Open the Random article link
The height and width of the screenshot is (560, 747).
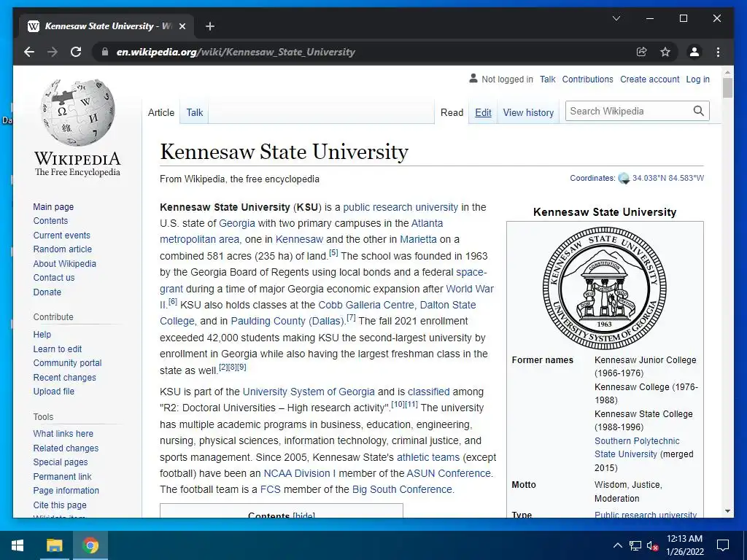tap(63, 249)
